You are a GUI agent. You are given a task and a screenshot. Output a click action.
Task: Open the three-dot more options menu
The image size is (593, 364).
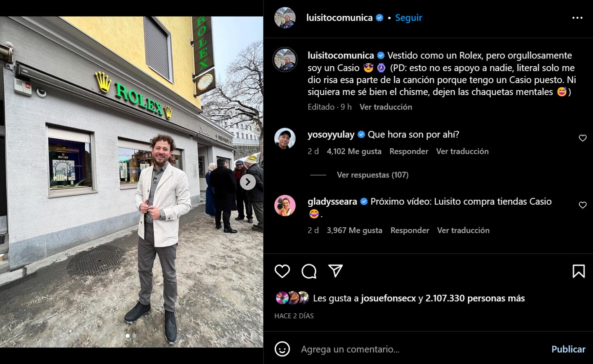(577, 18)
